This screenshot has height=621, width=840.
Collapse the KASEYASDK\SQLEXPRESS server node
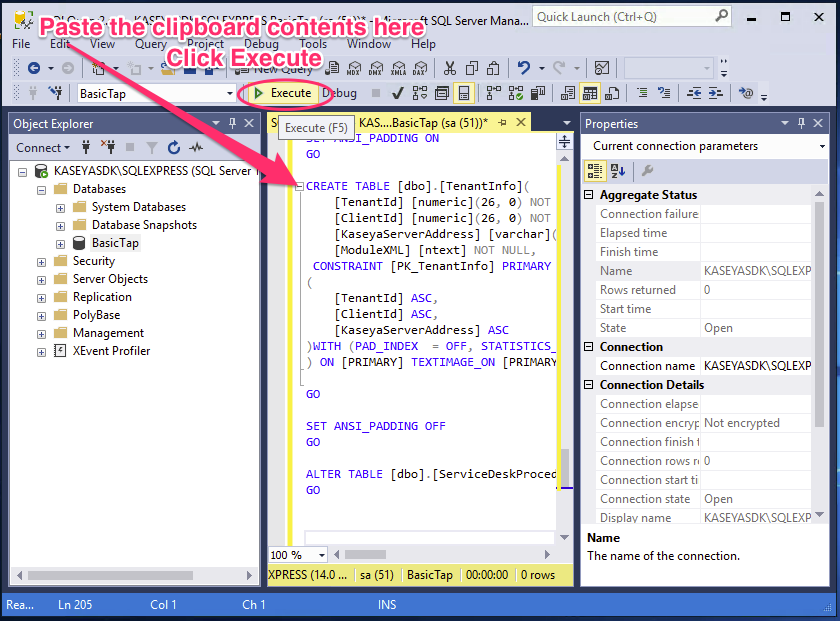click(x=22, y=172)
